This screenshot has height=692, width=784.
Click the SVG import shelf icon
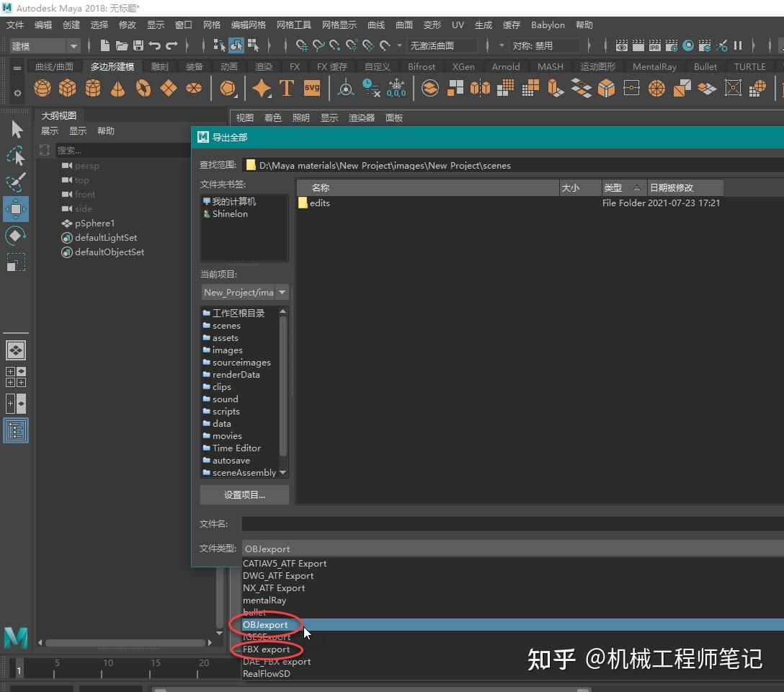(x=312, y=88)
